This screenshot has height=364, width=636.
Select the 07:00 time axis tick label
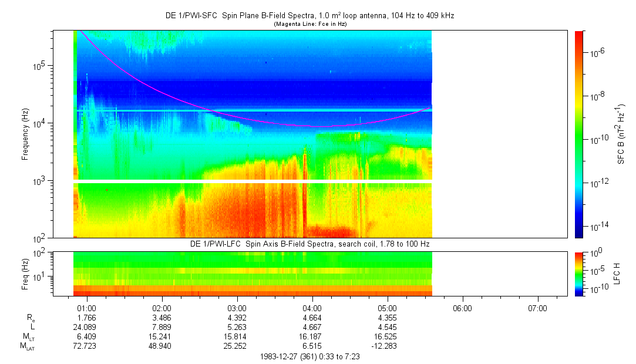[x=538, y=308]
